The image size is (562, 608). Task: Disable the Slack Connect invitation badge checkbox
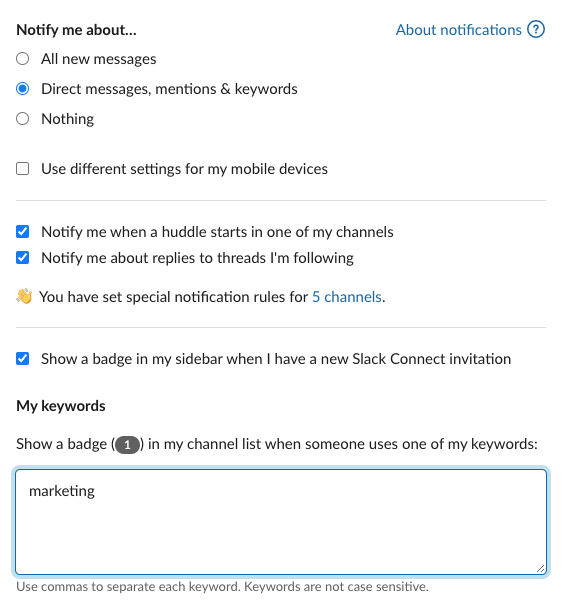click(22, 359)
